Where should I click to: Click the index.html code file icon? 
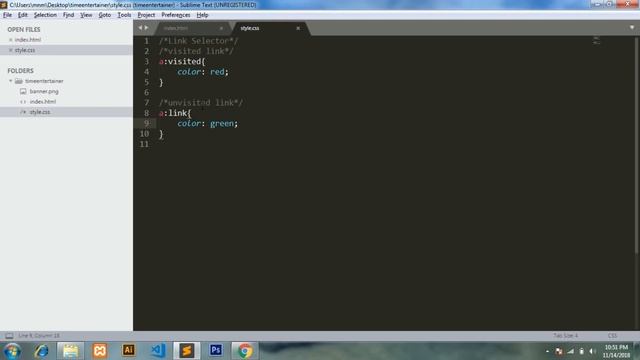click(23, 102)
